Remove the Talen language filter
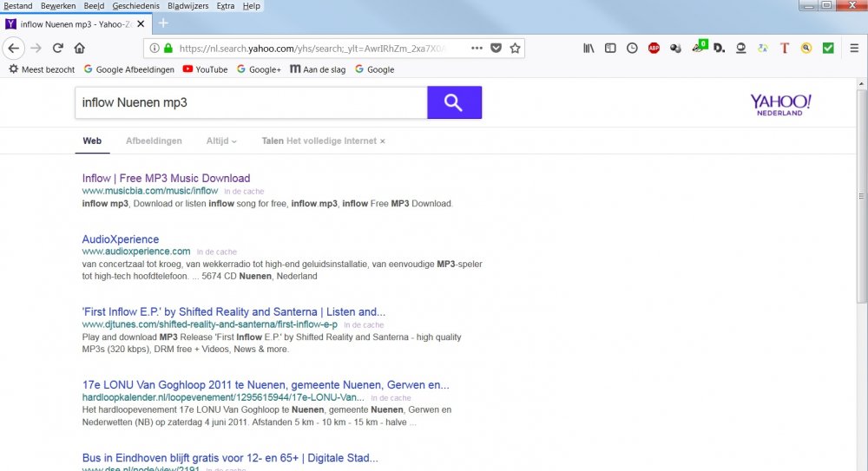 point(383,141)
